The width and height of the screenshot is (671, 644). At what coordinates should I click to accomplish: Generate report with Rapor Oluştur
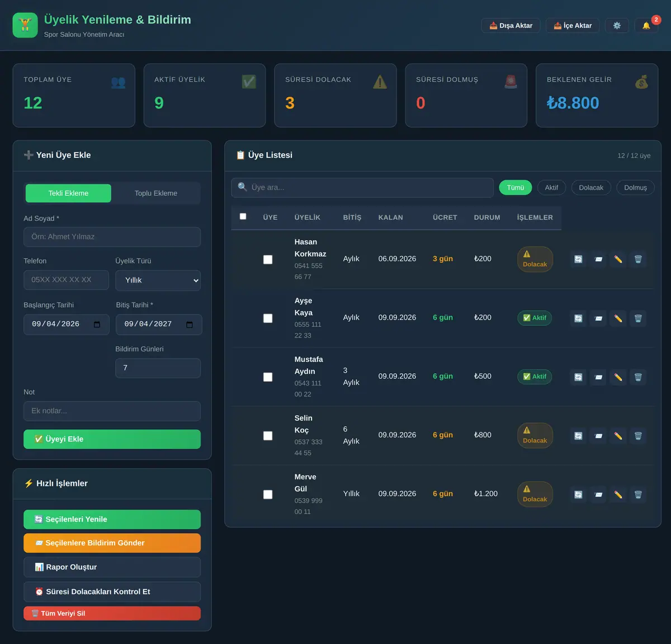112,567
